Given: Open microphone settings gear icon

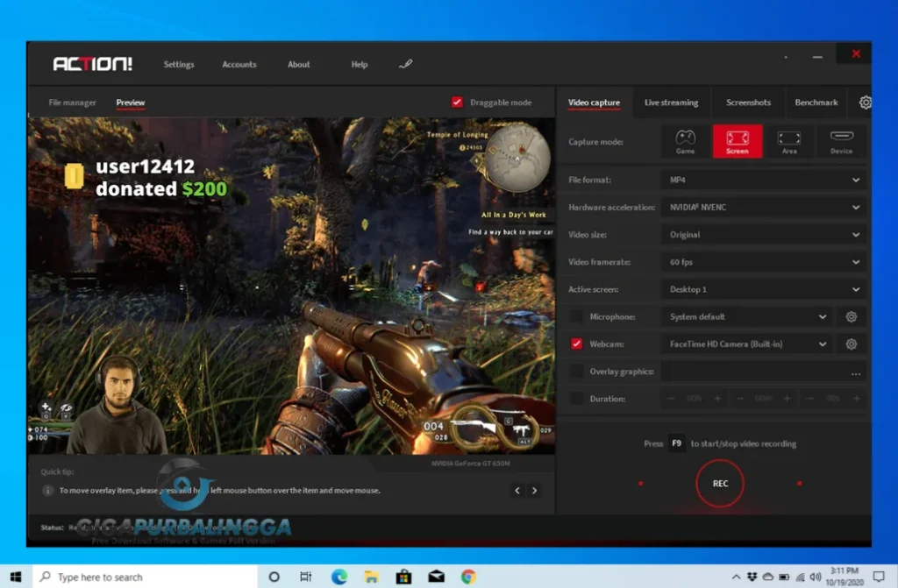Looking at the screenshot, I should tap(851, 317).
